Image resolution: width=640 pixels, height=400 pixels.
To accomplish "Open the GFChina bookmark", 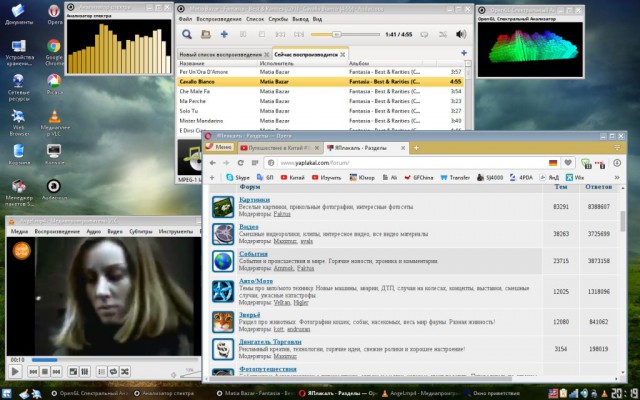I will pos(419,178).
